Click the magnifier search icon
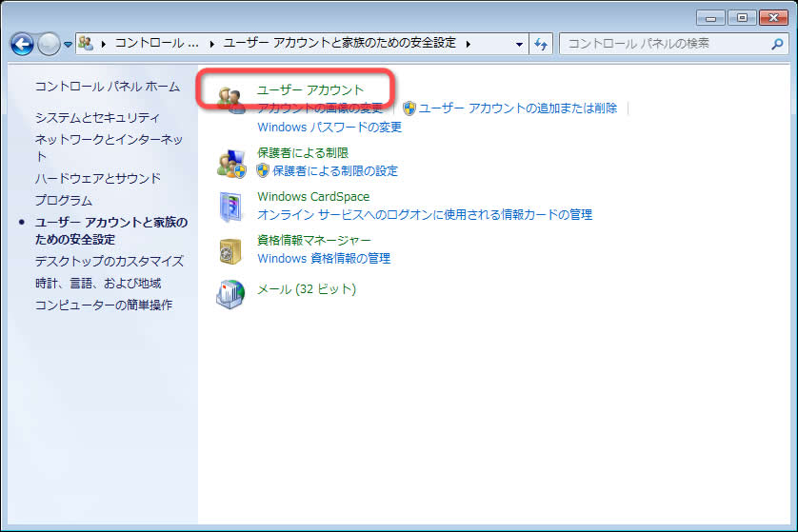The image size is (798, 532). pyautogui.click(x=777, y=44)
